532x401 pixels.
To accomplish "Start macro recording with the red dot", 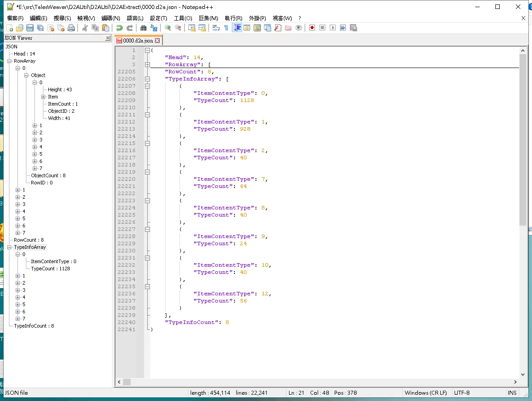I will pos(312,28).
